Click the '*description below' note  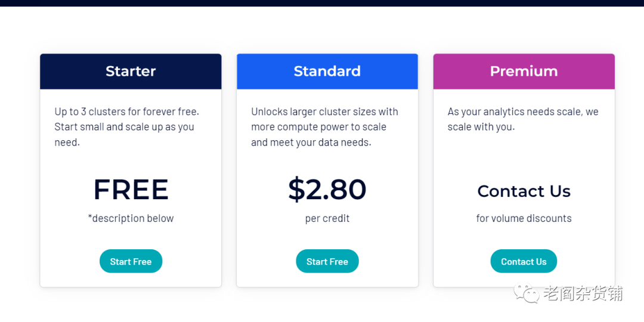131,218
